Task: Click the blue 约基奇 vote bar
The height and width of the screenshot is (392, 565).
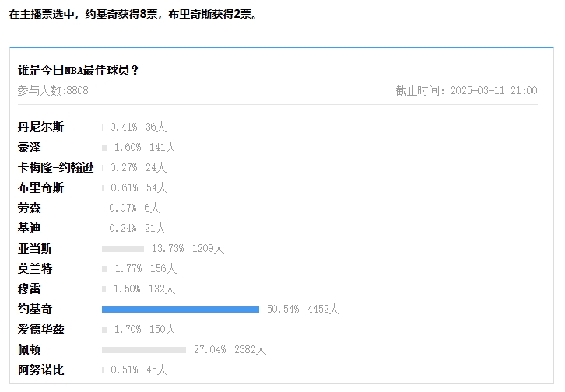Action: (181, 310)
